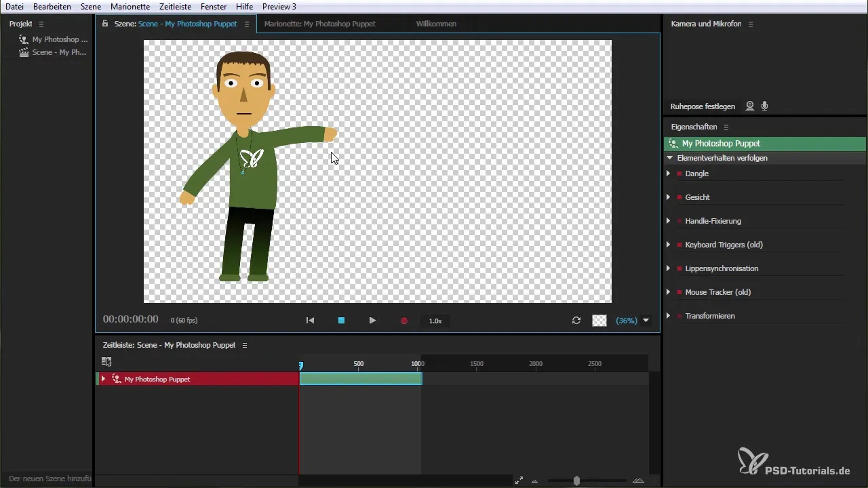Click the 00:00:00:00 timecode display
Image resolution: width=868 pixels, height=488 pixels.
click(x=131, y=319)
